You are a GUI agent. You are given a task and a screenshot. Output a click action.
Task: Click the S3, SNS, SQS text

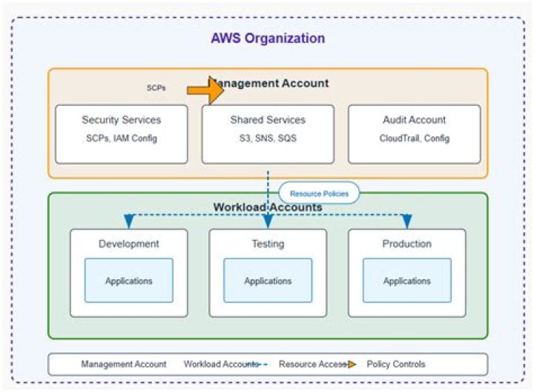(x=268, y=138)
